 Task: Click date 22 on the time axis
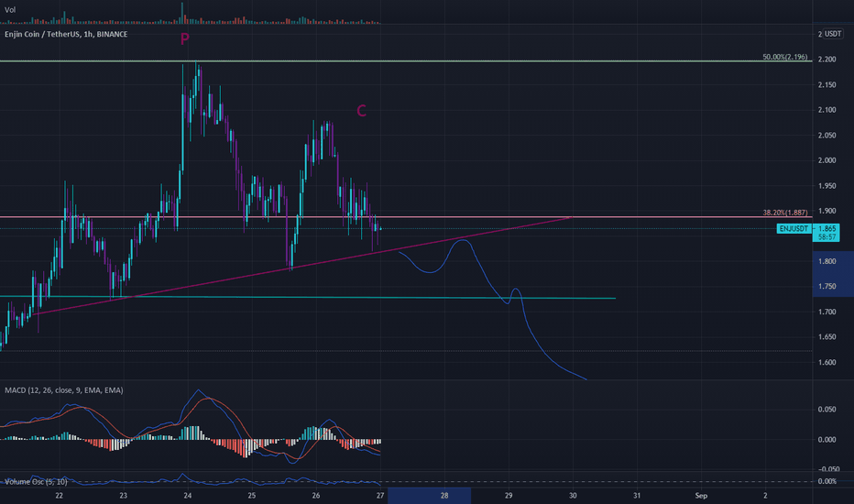click(60, 496)
